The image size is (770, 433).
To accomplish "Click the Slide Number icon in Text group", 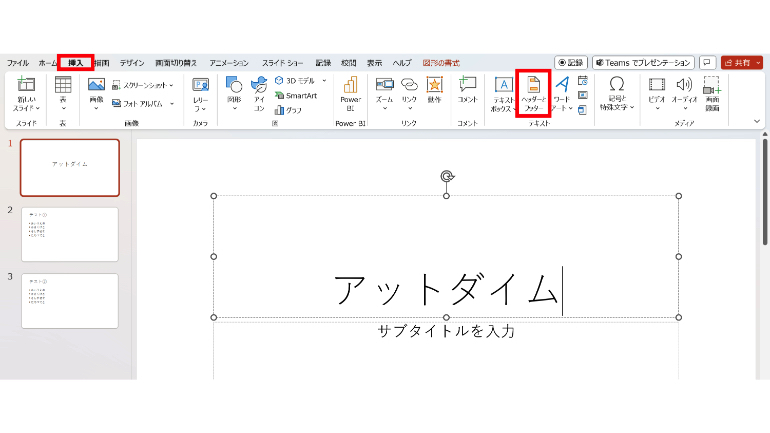I will (x=583, y=95).
